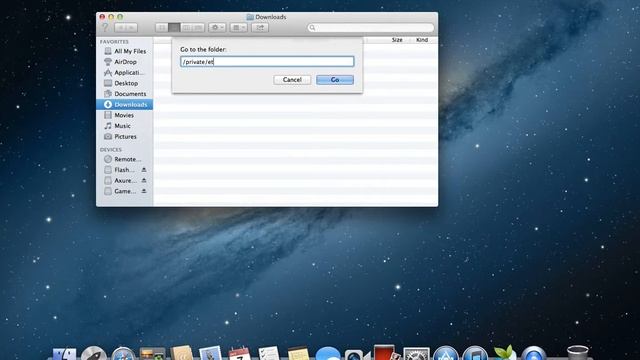640x360 pixels.
Task: Select Downloads in the sidebar
Action: 125,104
